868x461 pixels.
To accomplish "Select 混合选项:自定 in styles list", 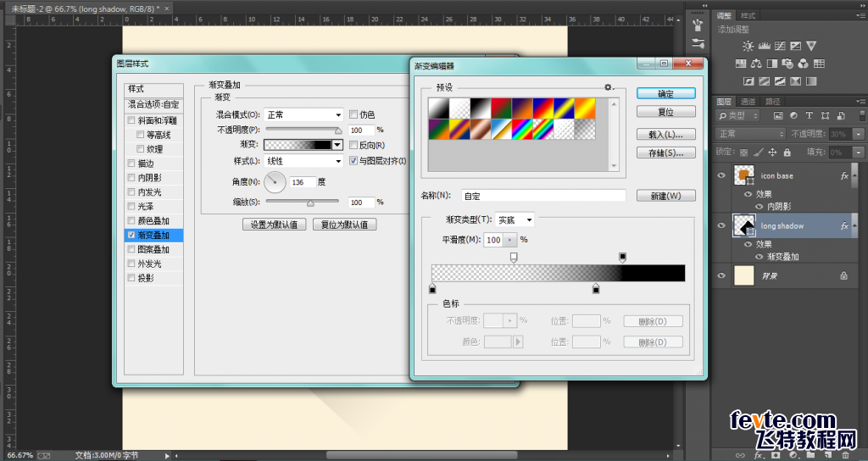I will [154, 104].
